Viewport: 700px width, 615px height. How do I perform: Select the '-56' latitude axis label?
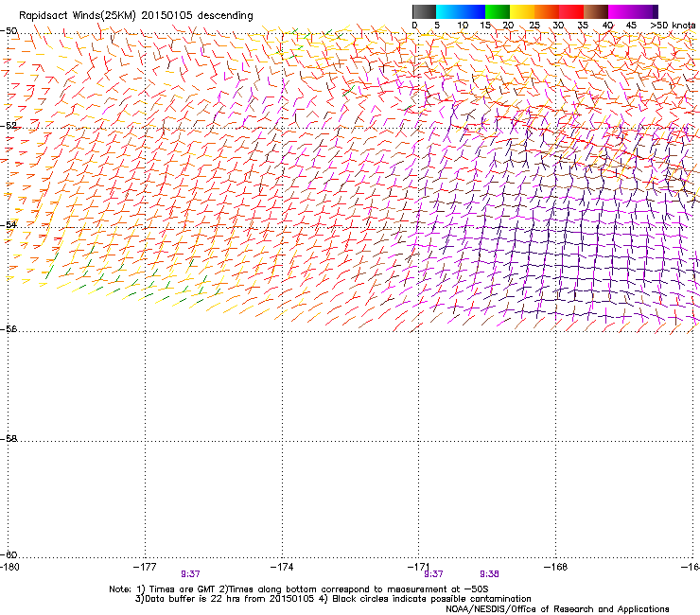[x=9, y=328]
